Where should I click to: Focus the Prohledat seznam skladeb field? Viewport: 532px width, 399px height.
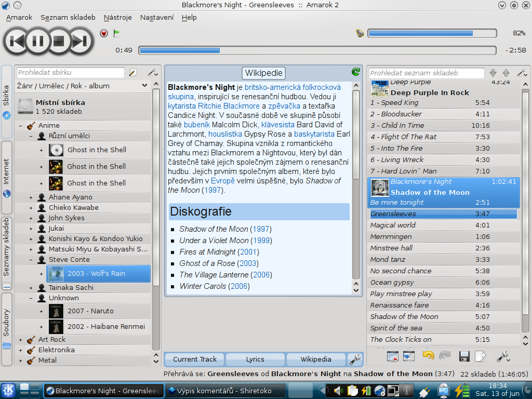tap(427, 73)
